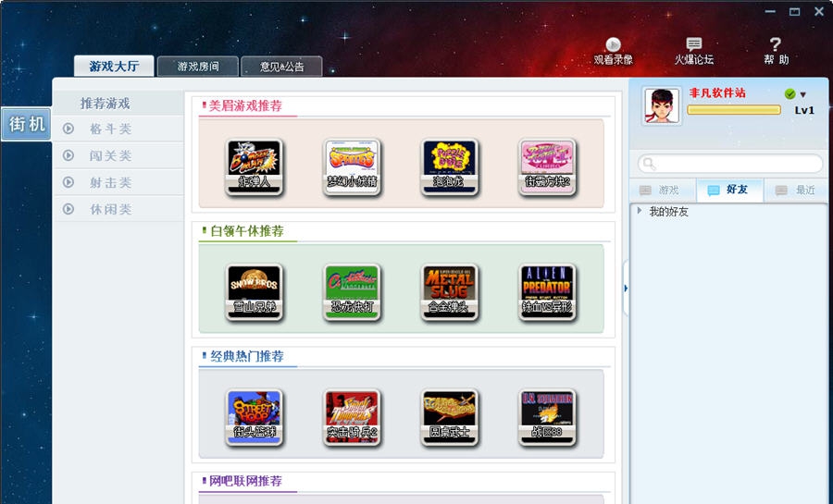
Task: Open the 意见&公告 announcements tab
Action: (281, 67)
